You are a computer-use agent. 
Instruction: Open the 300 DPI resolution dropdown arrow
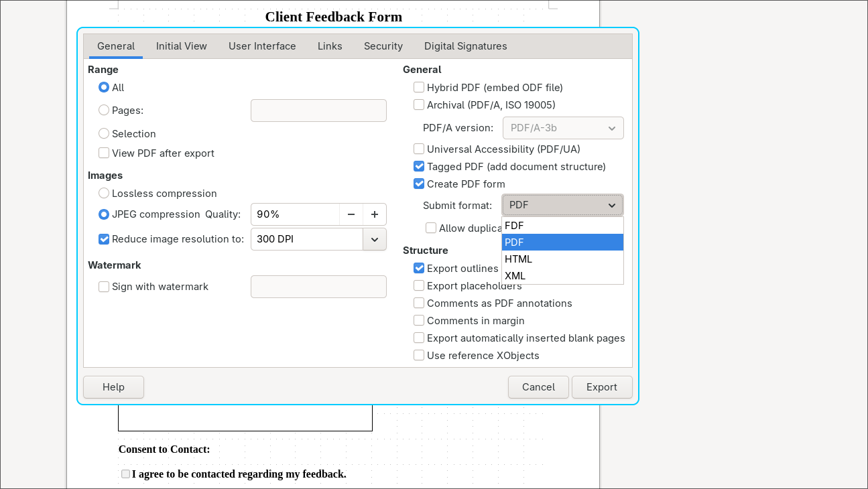375,239
